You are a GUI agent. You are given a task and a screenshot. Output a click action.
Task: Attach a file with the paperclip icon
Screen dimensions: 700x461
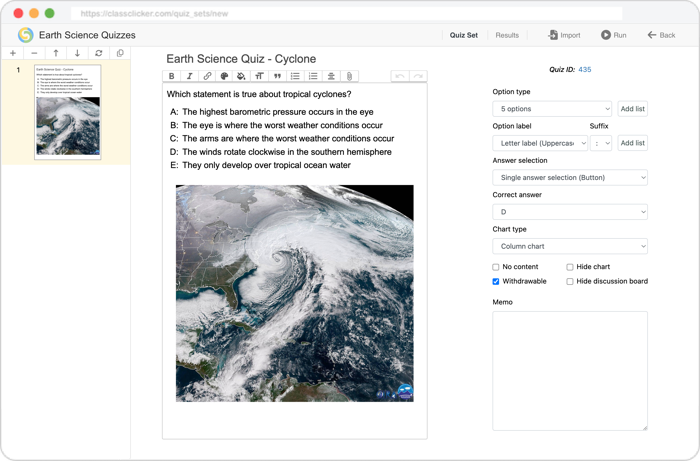coord(349,76)
